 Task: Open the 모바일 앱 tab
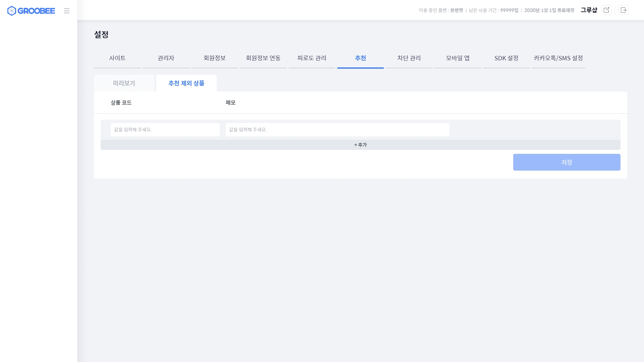(458, 58)
